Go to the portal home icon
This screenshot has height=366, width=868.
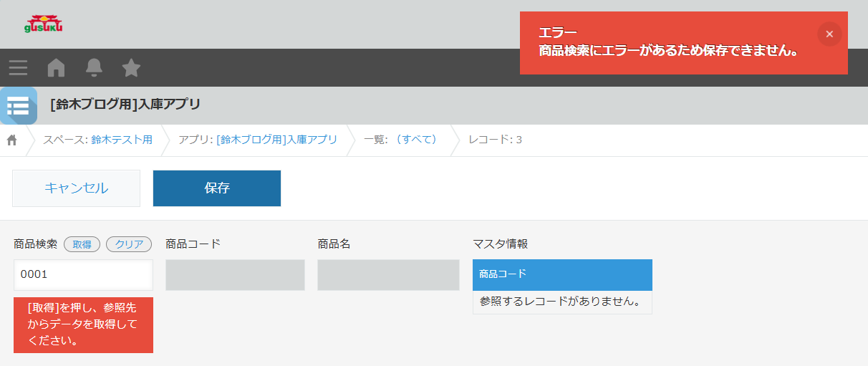pos(56,68)
